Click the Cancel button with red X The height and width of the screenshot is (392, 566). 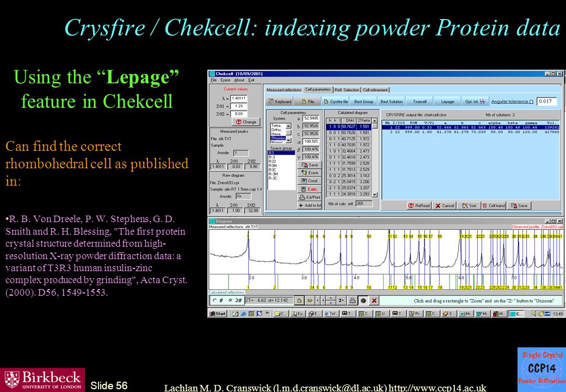point(445,206)
